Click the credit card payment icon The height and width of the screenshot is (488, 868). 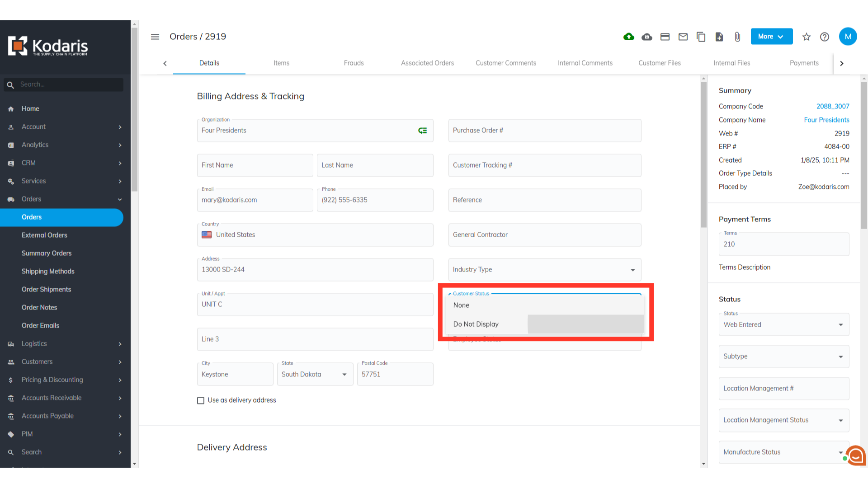coord(665,37)
